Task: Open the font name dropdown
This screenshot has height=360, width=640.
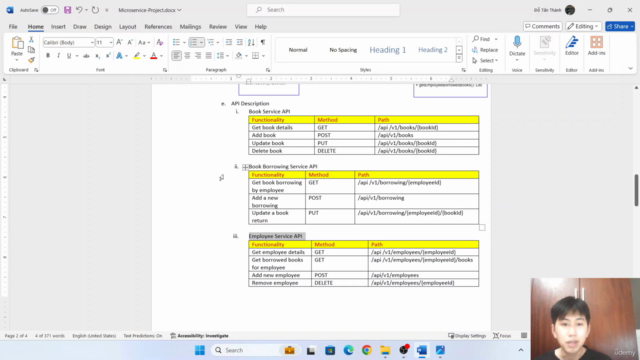Action: click(92, 42)
